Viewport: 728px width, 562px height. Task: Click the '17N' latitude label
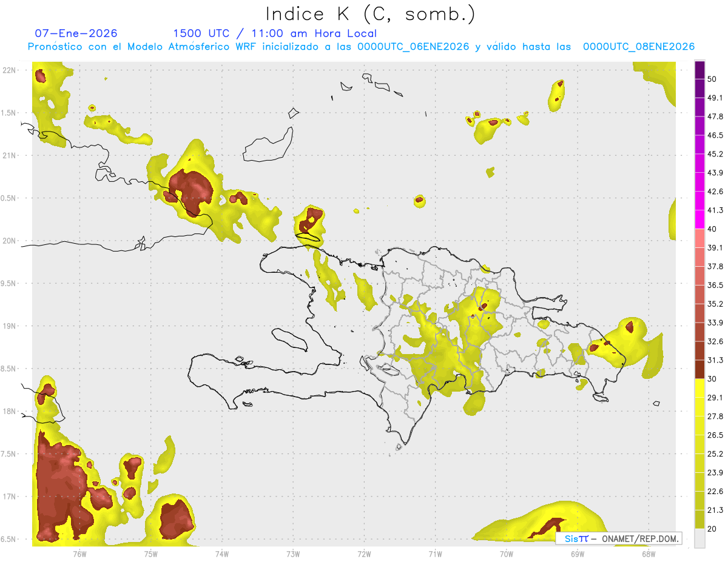(9, 497)
